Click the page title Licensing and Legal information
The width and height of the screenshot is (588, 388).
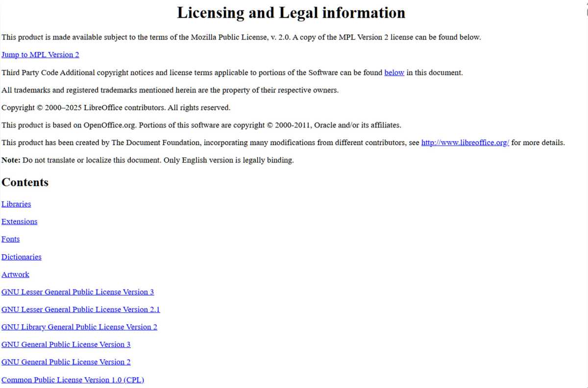point(291,13)
